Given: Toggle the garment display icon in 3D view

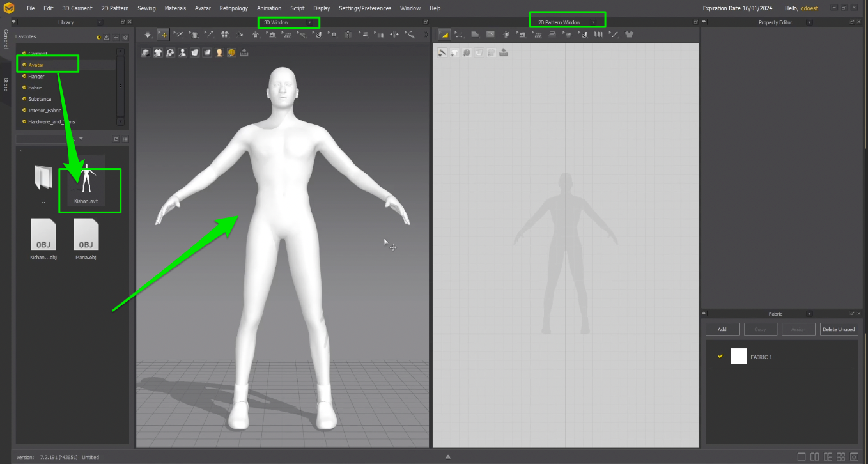Looking at the screenshot, I should (x=158, y=52).
